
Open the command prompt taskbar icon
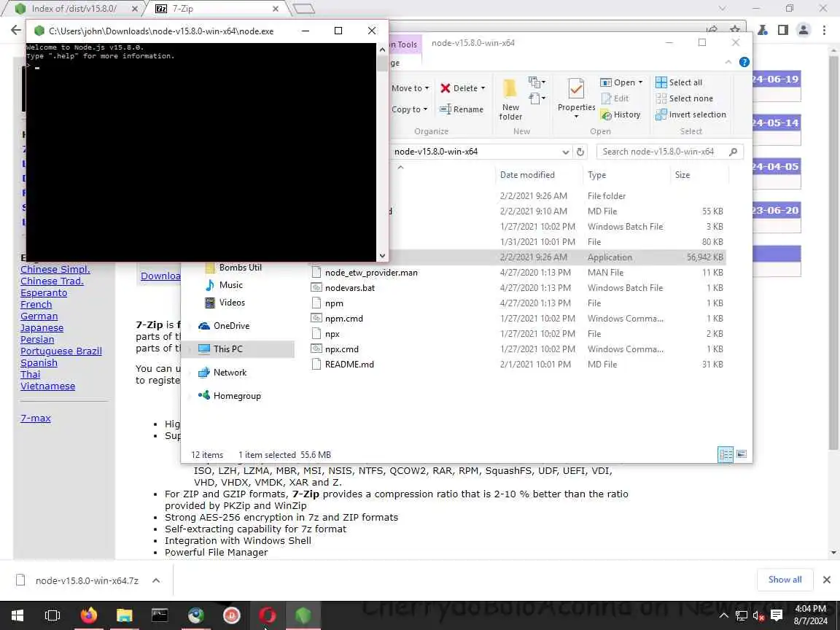pos(160,615)
